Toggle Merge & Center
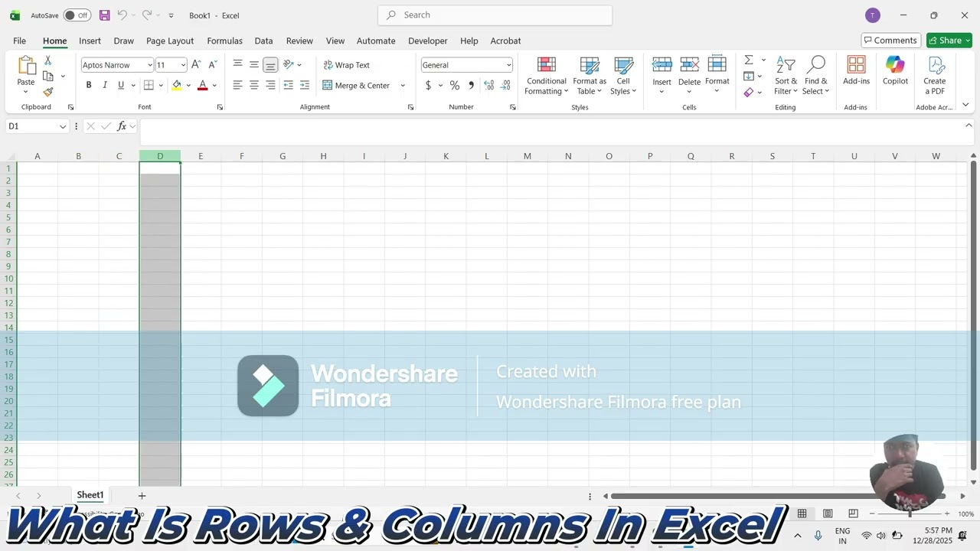980x551 pixels. pos(357,85)
